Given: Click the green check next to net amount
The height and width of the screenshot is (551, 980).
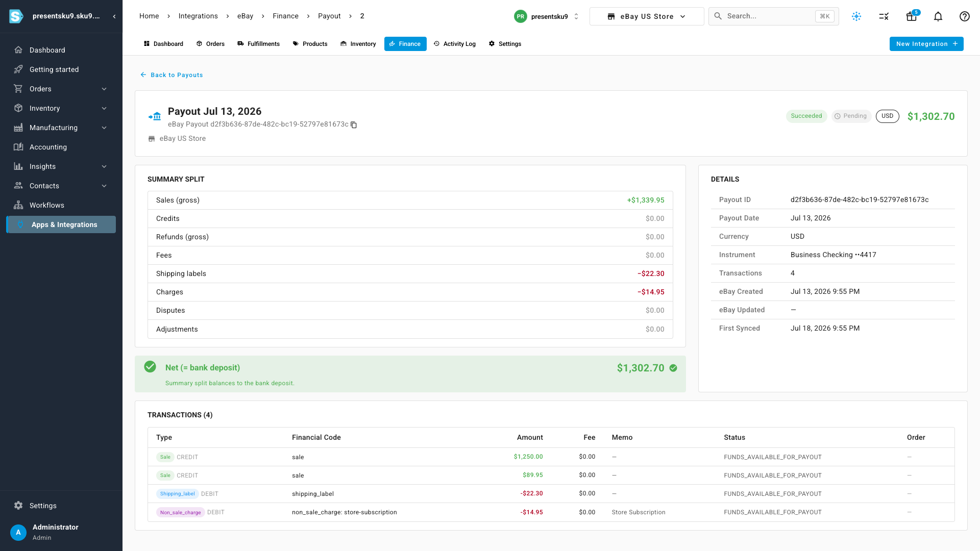Looking at the screenshot, I should pyautogui.click(x=673, y=368).
